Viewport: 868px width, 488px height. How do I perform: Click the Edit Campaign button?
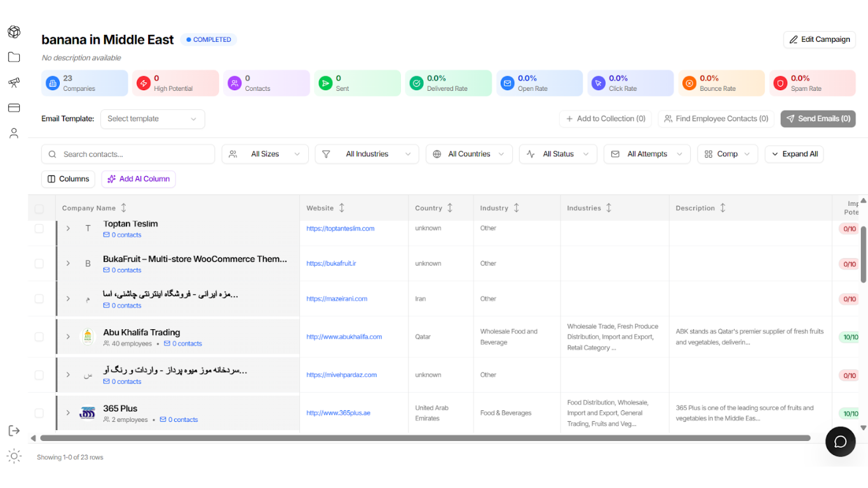click(819, 39)
